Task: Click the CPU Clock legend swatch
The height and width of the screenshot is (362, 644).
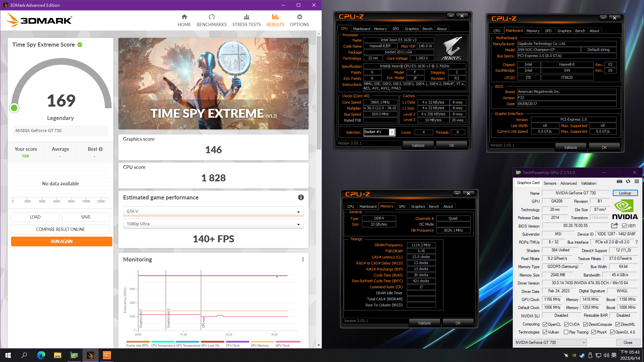Action: point(237,342)
